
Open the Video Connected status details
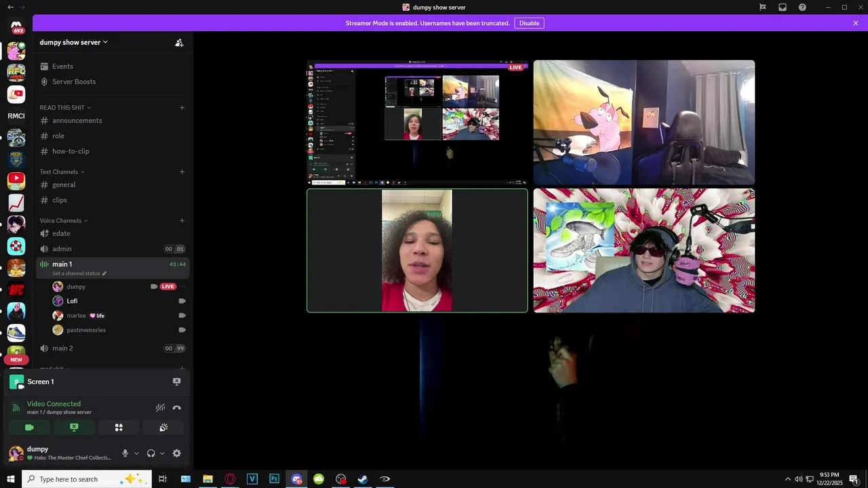pos(54,404)
